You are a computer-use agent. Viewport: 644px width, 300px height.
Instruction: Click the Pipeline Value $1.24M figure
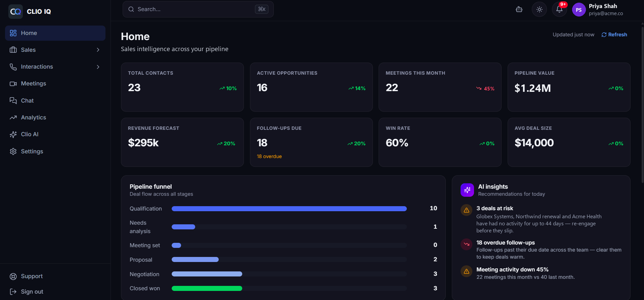tap(532, 88)
